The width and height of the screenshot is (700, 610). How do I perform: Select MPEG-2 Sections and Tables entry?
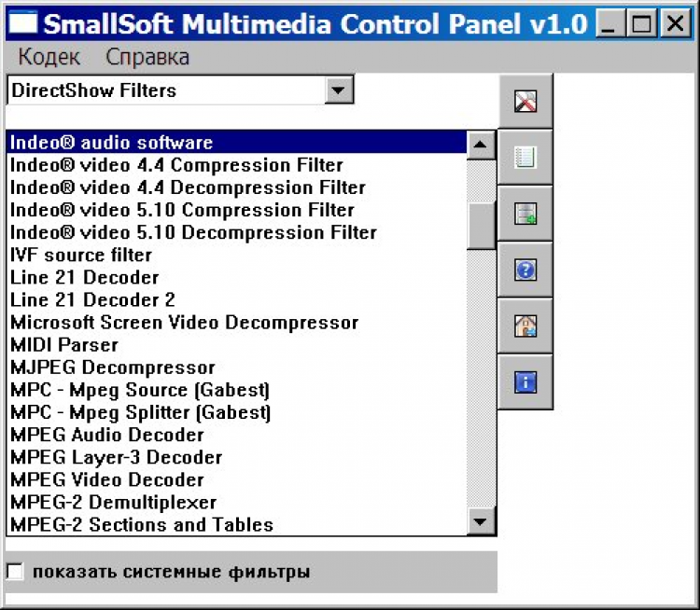tap(237, 525)
